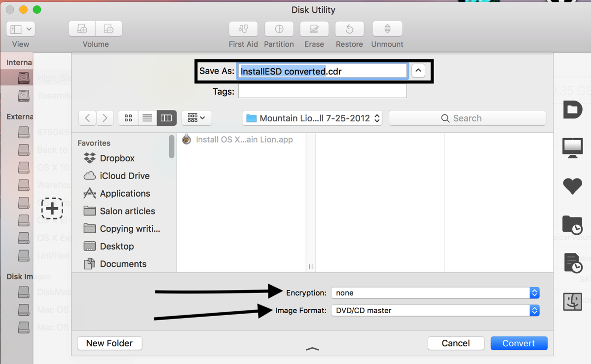Viewport: 591px width, 364px height.
Task: Click the Tags input field
Action: (322, 91)
